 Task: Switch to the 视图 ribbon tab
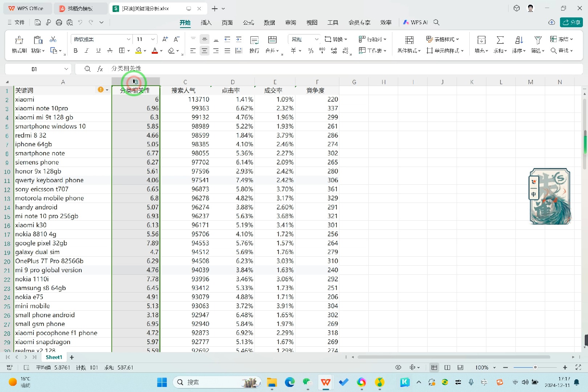tap(312, 23)
